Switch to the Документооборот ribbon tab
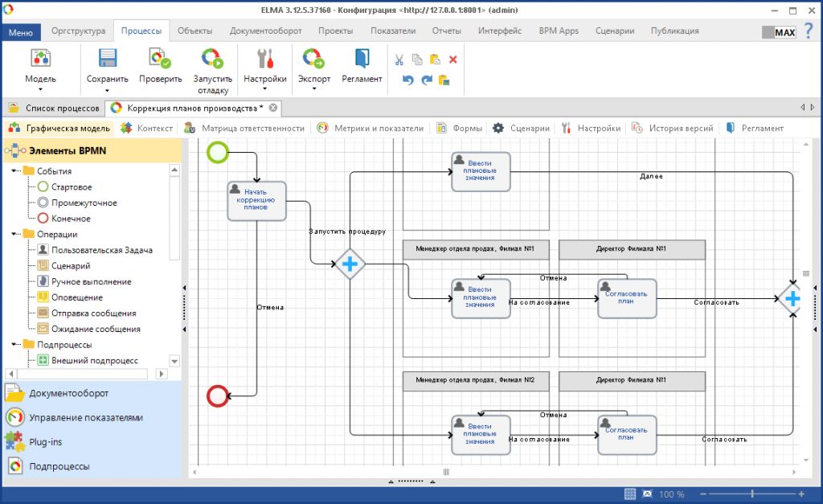This screenshot has width=823, height=504. click(265, 31)
